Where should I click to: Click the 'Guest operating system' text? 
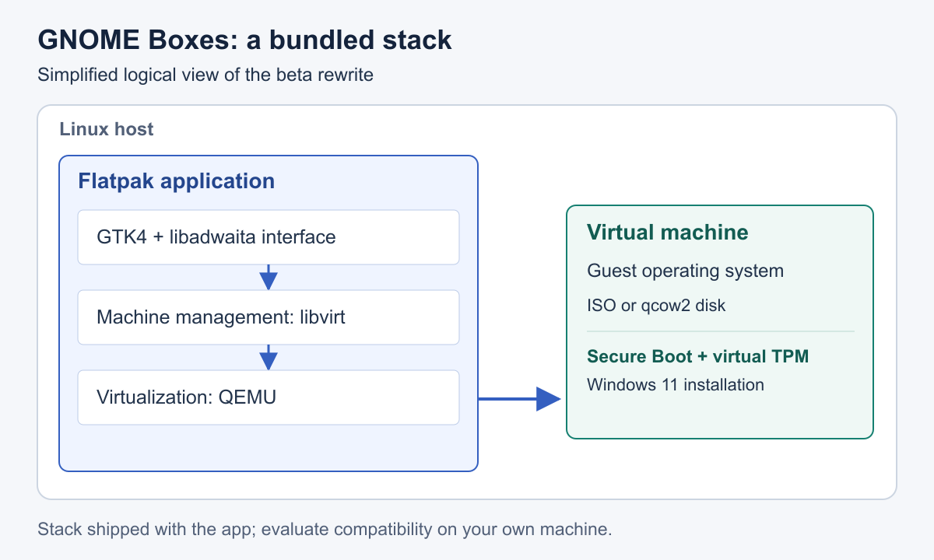[x=685, y=271]
